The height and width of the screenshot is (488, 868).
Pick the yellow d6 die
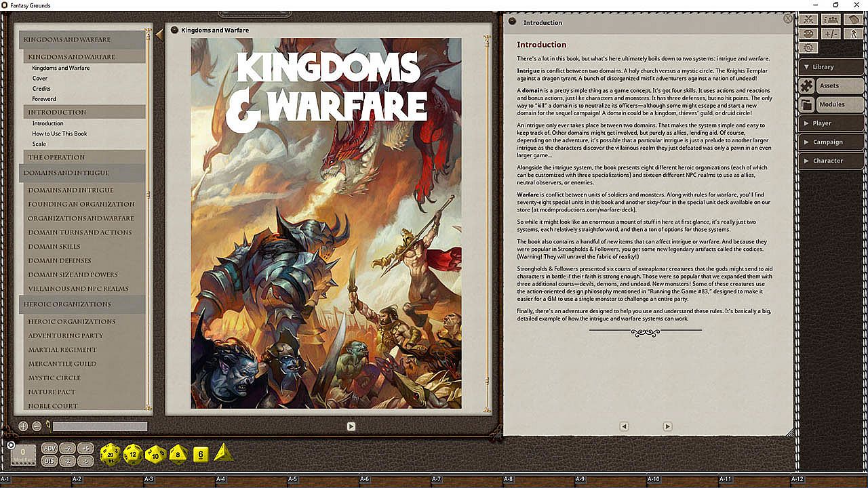200,454
